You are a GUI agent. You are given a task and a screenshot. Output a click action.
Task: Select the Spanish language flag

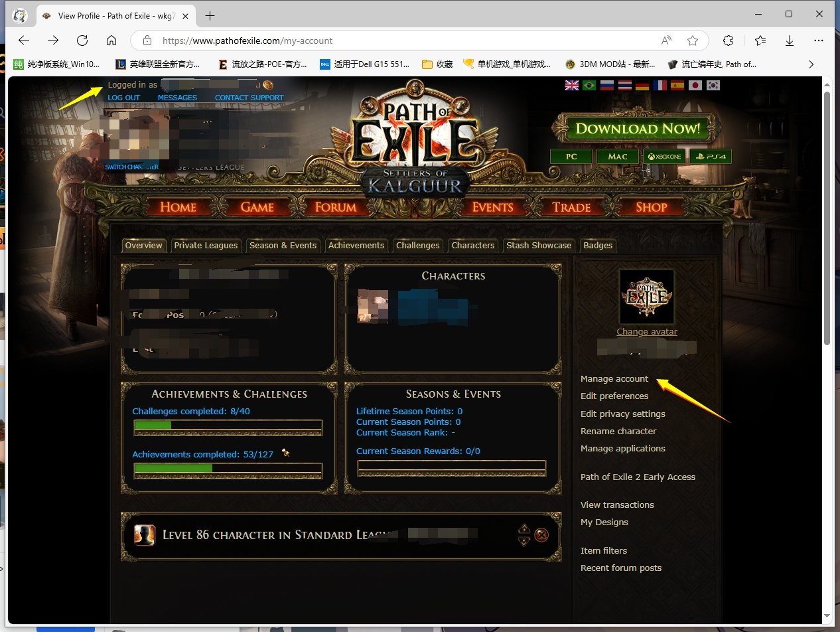(677, 85)
